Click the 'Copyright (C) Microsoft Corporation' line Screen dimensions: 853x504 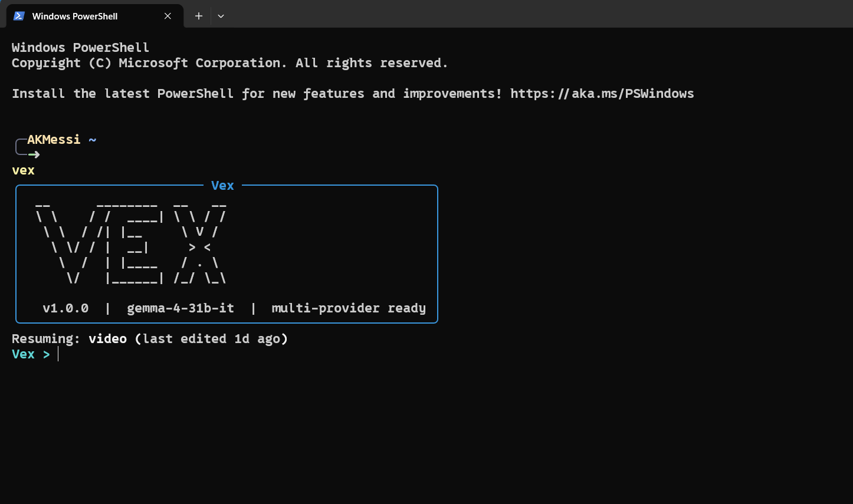pos(229,63)
